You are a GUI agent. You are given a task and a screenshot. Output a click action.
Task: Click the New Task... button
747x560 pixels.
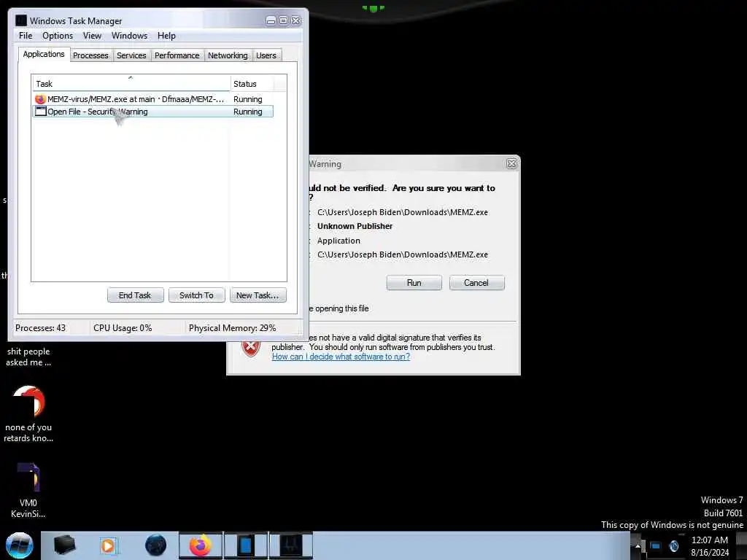[258, 295]
